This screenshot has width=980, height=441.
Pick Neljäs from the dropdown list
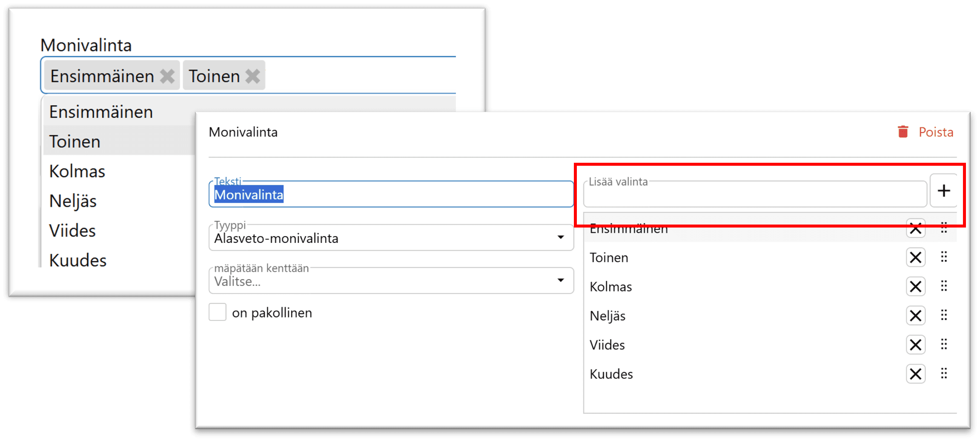point(73,201)
